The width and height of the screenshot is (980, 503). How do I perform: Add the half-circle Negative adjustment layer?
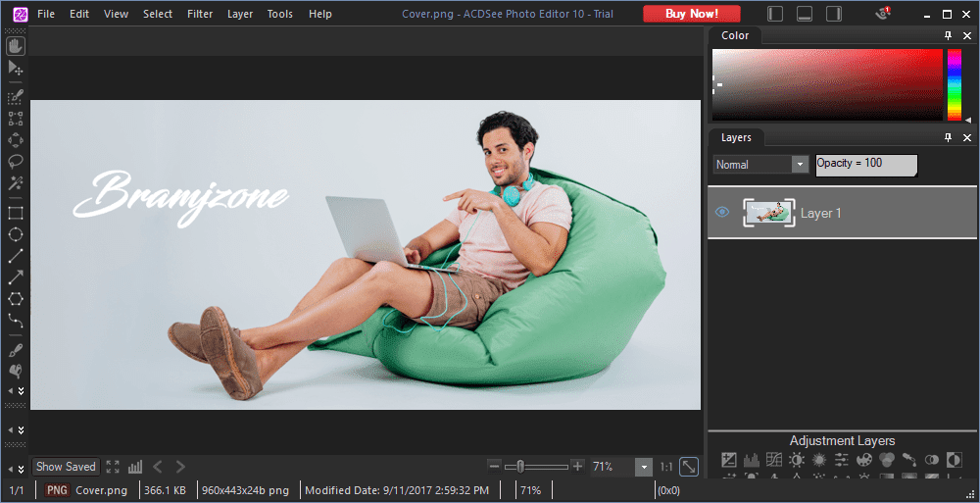tap(954, 460)
